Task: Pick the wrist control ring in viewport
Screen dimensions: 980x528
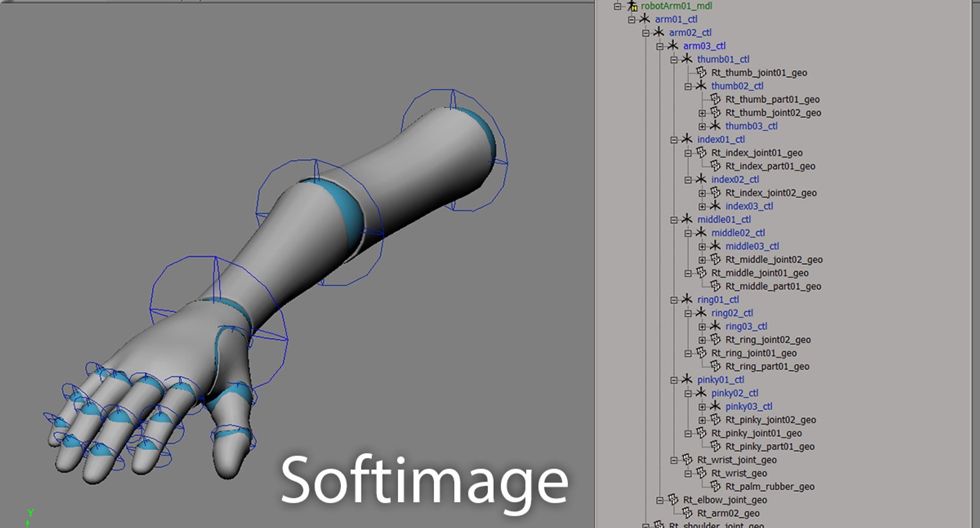Action: 219,322
